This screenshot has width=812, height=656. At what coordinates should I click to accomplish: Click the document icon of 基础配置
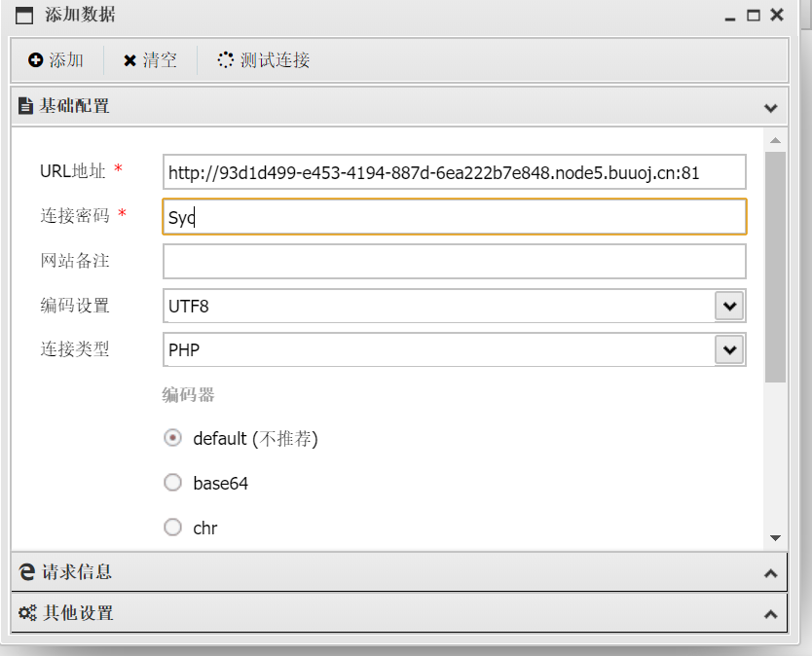[x=25, y=106]
